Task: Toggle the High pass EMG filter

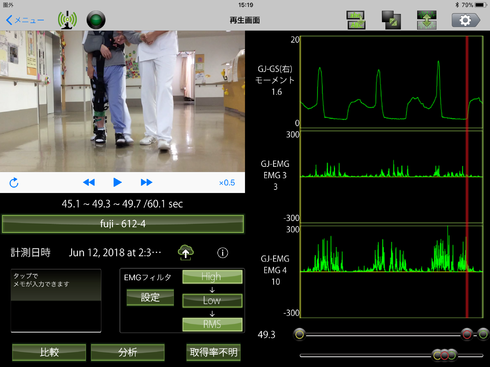Action: (x=212, y=277)
